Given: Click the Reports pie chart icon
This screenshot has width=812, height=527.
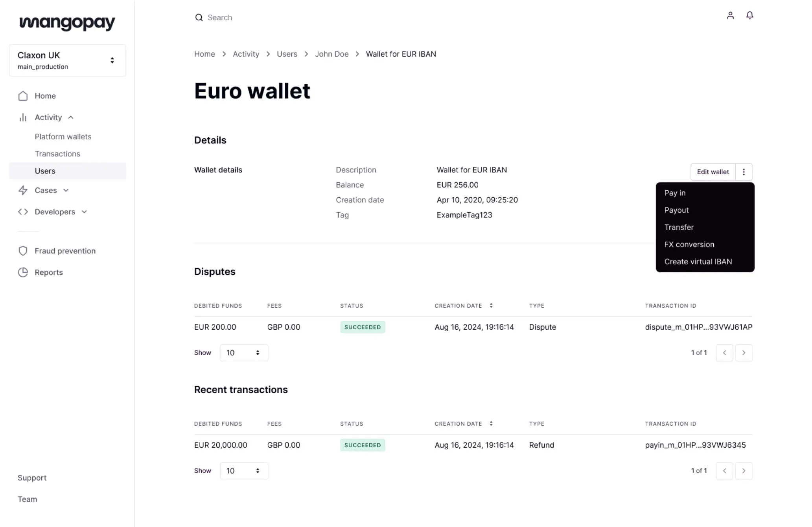Looking at the screenshot, I should pos(23,272).
